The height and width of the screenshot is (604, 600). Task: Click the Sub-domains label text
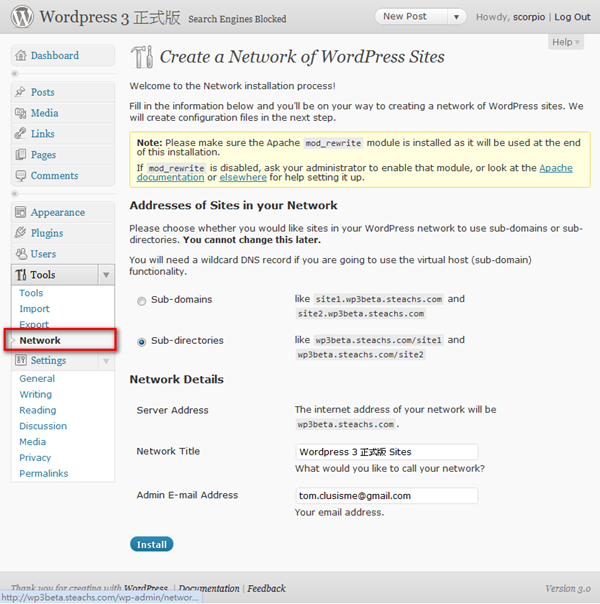[x=181, y=300]
